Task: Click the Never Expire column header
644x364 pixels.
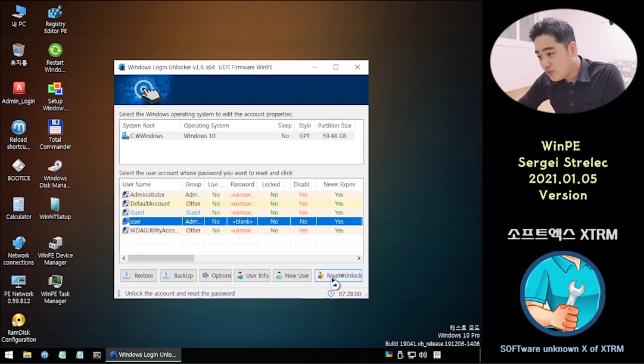Action: (x=339, y=185)
